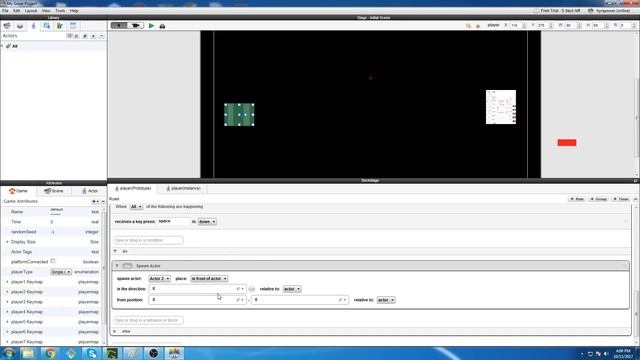
Task: Open the Edit menu
Action: click(x=16, y=11)
